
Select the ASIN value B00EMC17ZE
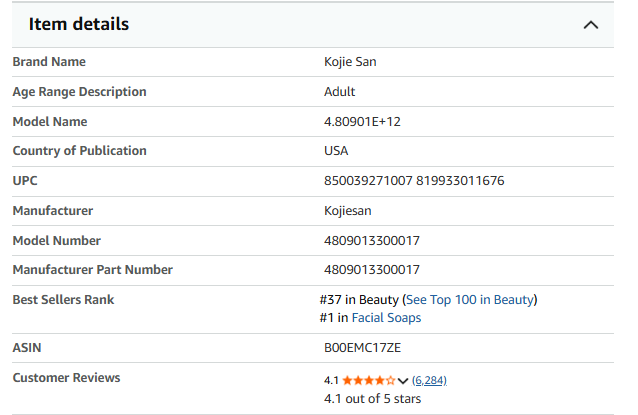tap(362, 348)
